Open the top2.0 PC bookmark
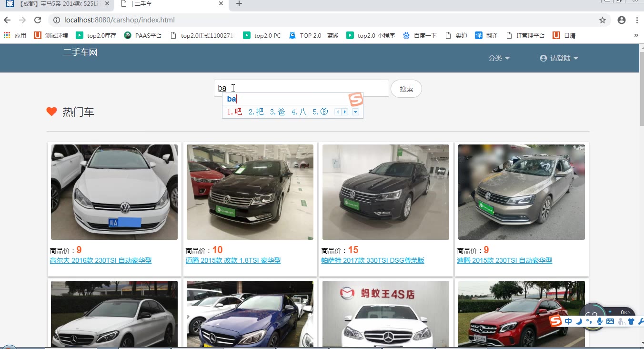The width and height of the screenshot is (644, 349). [262, 35]
